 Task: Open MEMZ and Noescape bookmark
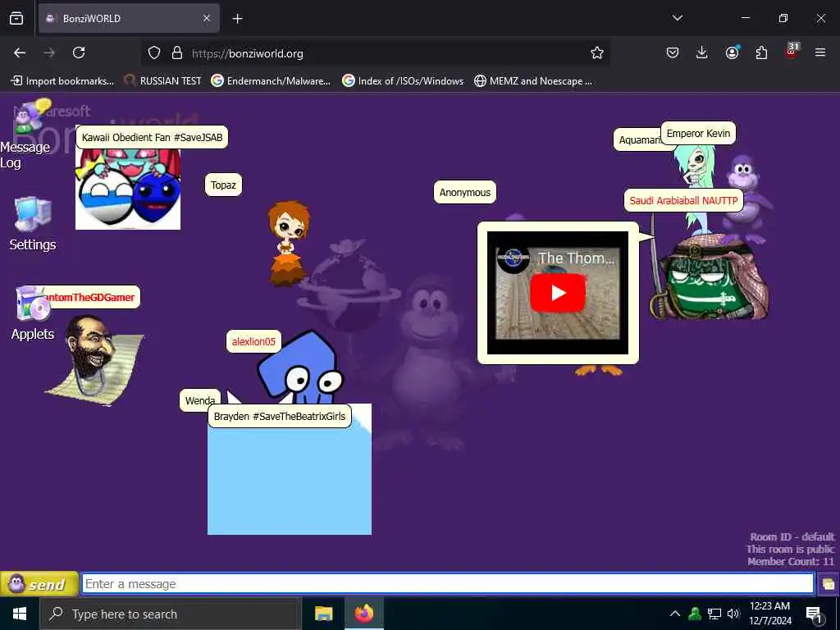point(533,81)
